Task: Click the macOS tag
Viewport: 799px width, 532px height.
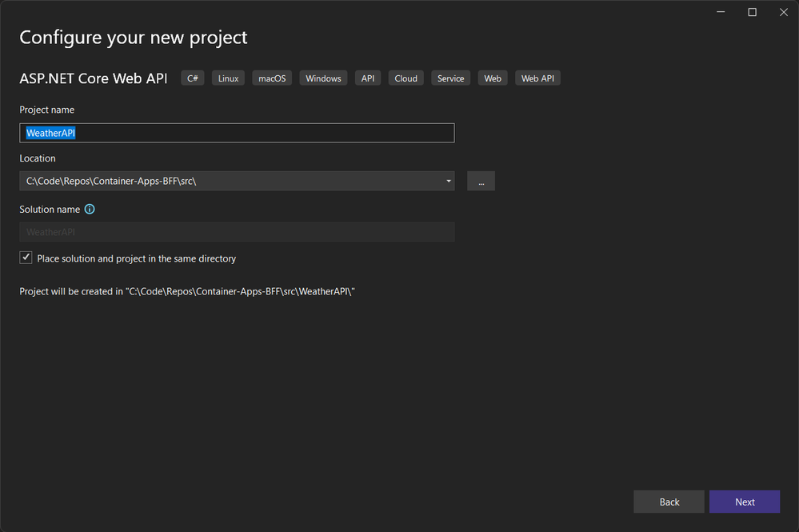Action: pos(272,78)
